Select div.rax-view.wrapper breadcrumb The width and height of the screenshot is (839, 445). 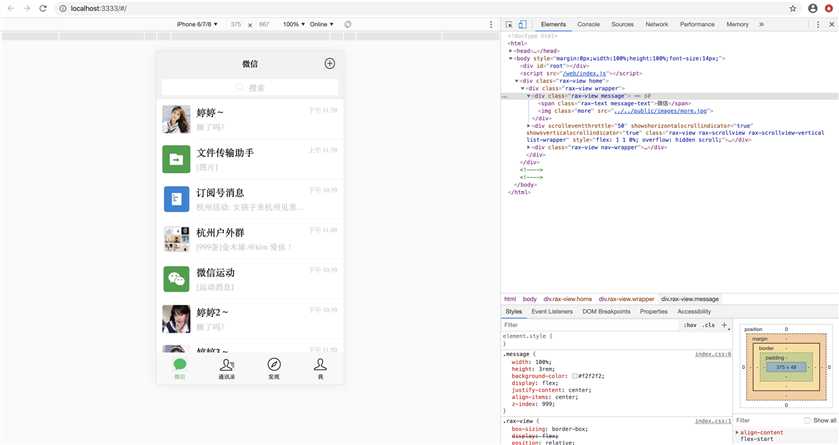point(626,299)
